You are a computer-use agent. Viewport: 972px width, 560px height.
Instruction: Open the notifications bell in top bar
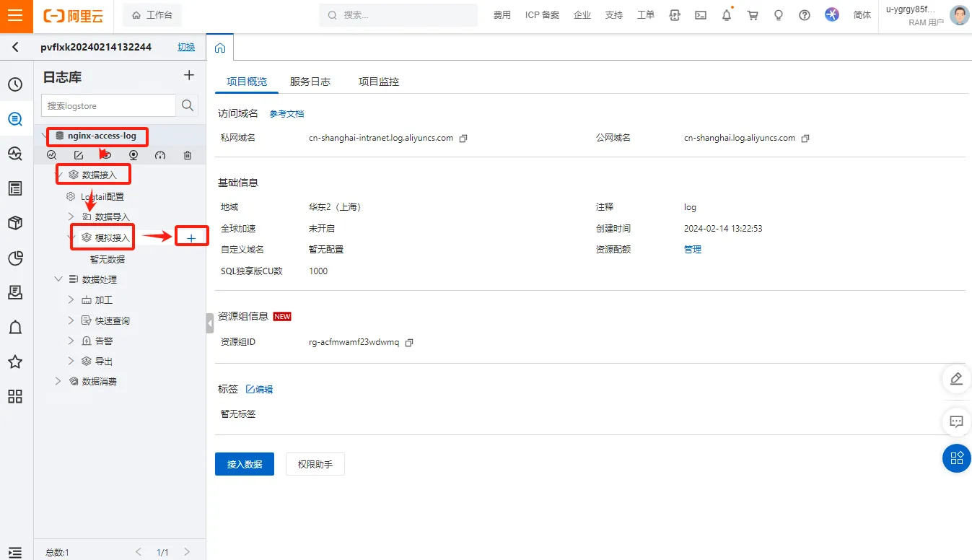(x=727, y=15)
